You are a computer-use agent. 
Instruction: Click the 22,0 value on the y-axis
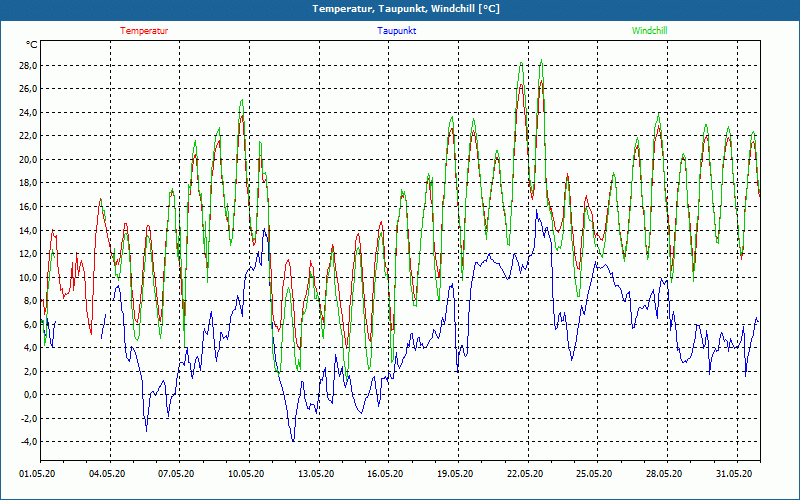click(28, 136)
